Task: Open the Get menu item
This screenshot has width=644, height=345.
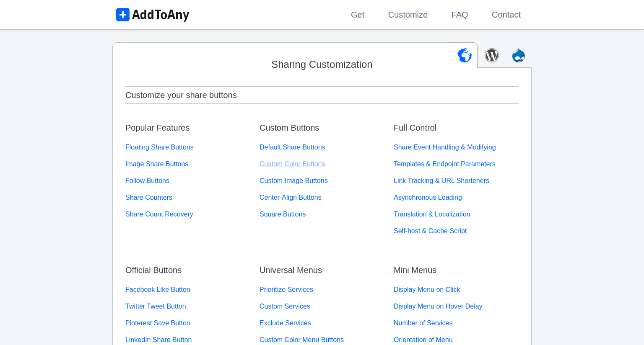Action: (358, 15)
